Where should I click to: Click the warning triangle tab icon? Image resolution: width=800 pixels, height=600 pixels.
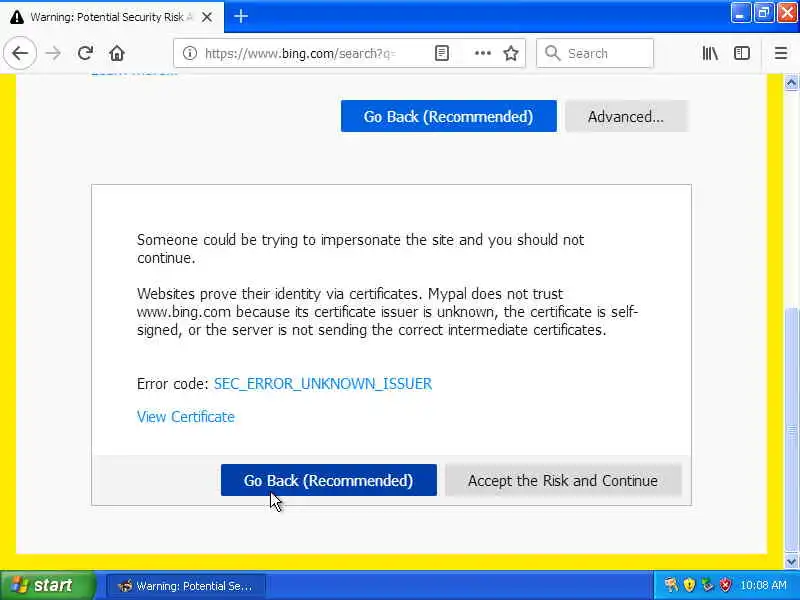point(17,17)
